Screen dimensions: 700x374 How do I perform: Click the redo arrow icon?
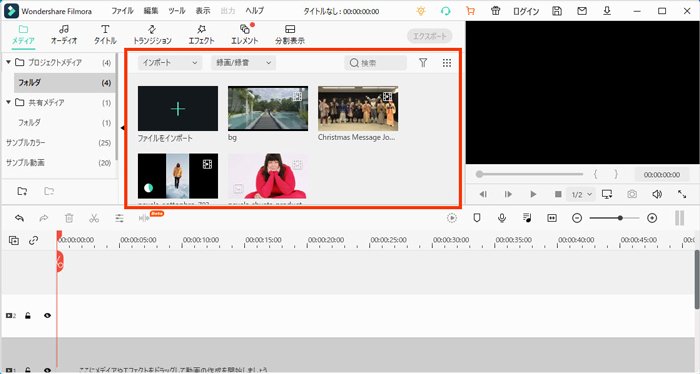point(44,218)
